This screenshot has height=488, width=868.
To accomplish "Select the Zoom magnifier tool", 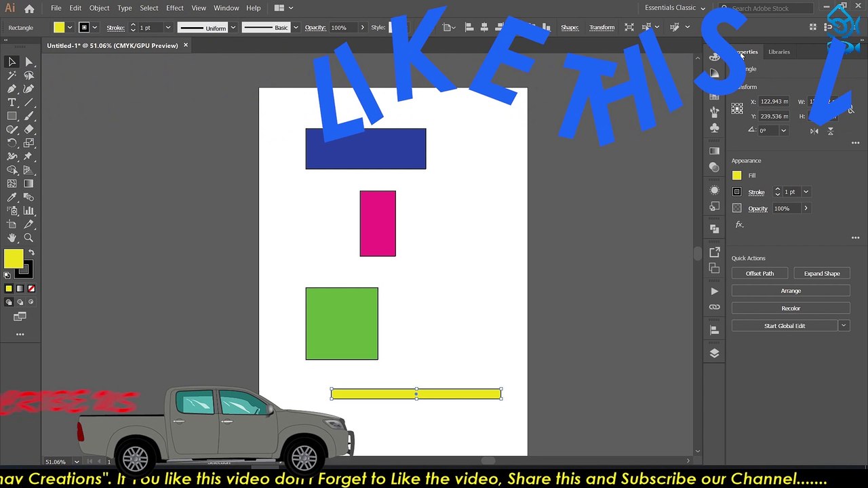I will [x=28, y=238].
